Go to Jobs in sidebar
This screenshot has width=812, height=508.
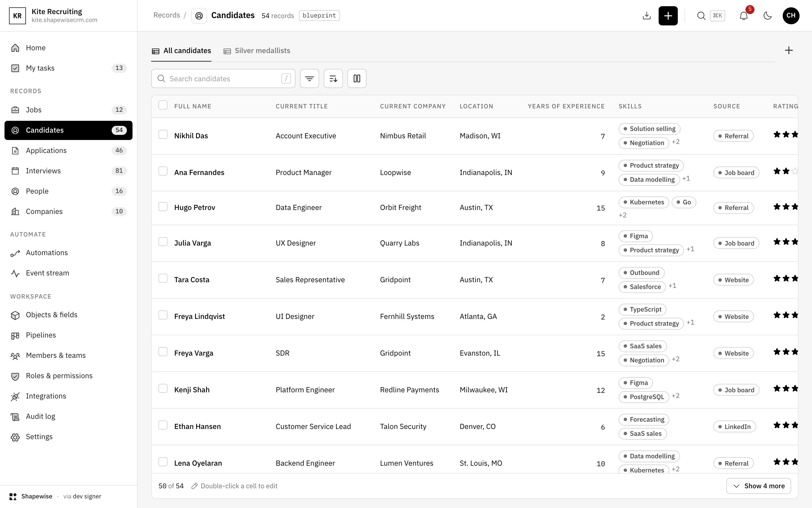pos(69,110)
